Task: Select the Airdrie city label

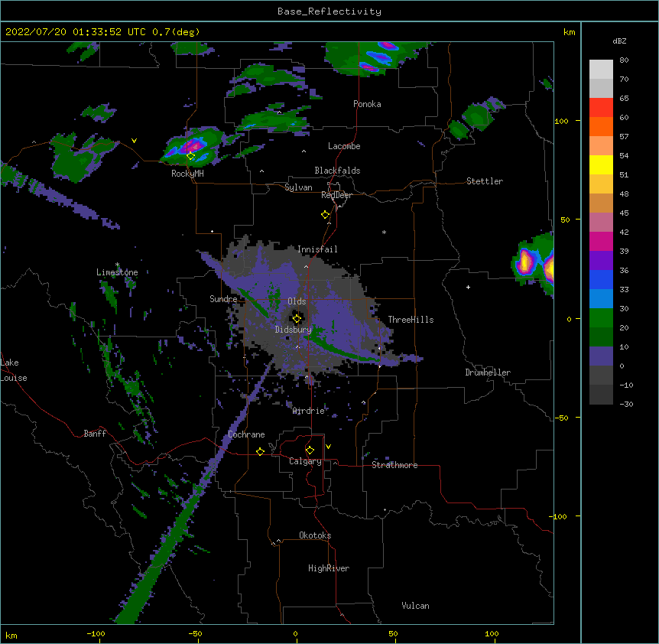Action: click(x=309, y=411)
